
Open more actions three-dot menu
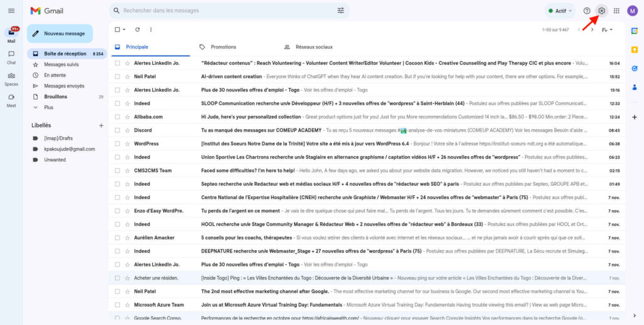[151, 30]
